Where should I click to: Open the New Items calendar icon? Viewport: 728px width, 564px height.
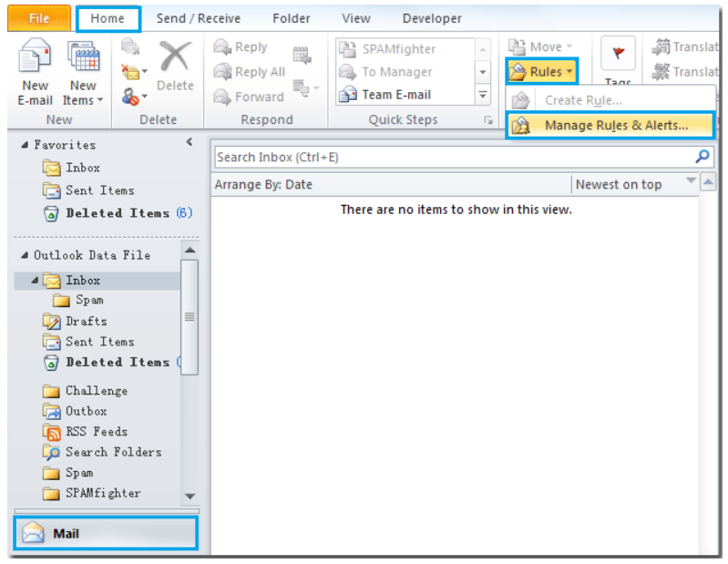pyautogui.click(x=84, y=58)
